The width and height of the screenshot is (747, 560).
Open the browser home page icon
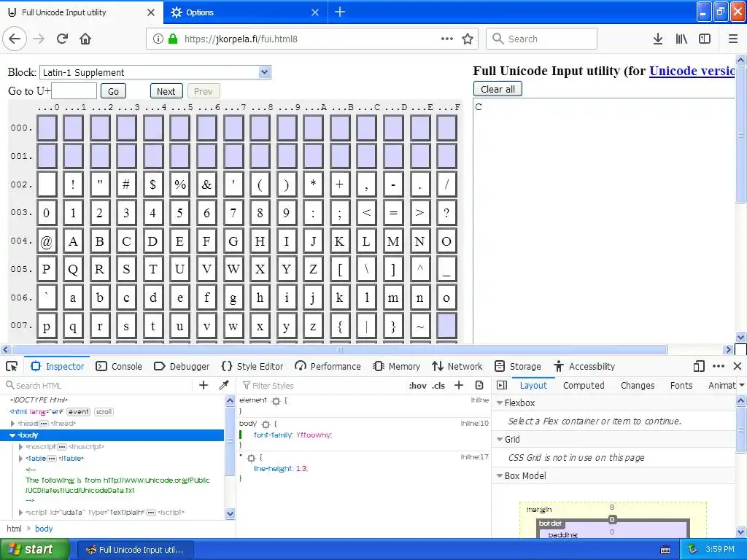85,39
